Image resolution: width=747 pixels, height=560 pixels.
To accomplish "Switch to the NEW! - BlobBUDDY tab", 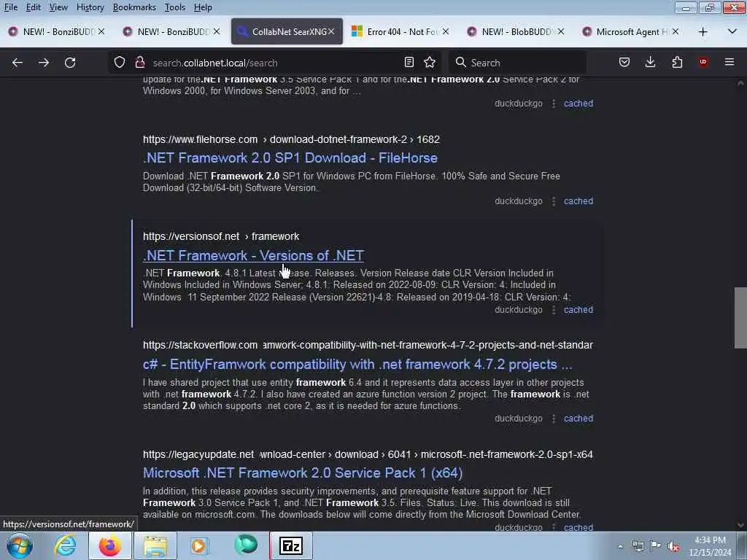I will pyautogui.click(x=514, y=31).
